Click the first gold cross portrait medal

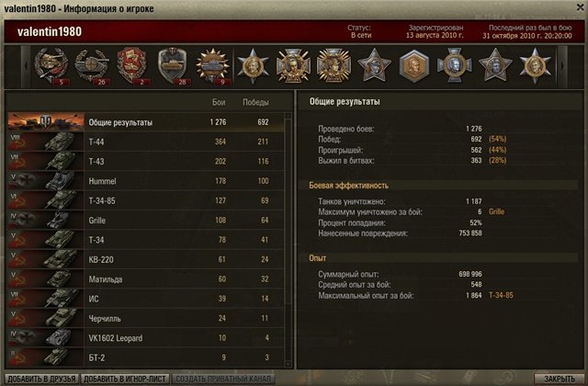[x=293, y=66]
